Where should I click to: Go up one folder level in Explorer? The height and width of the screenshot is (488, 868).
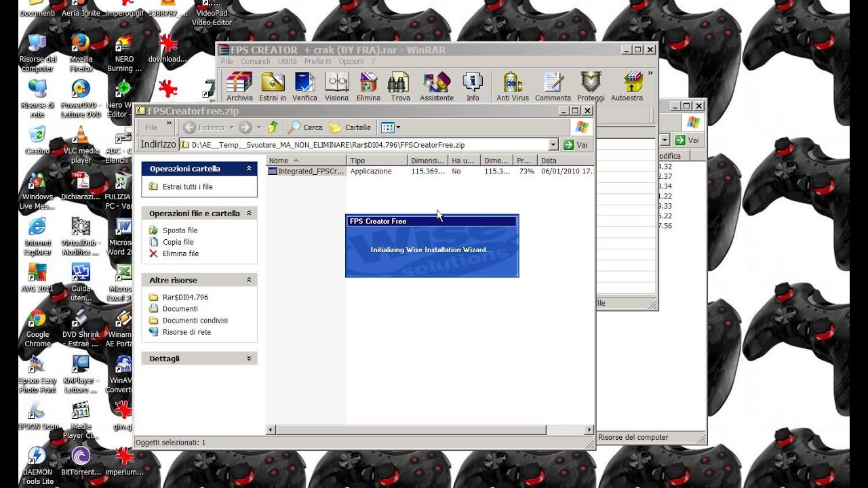273,127
